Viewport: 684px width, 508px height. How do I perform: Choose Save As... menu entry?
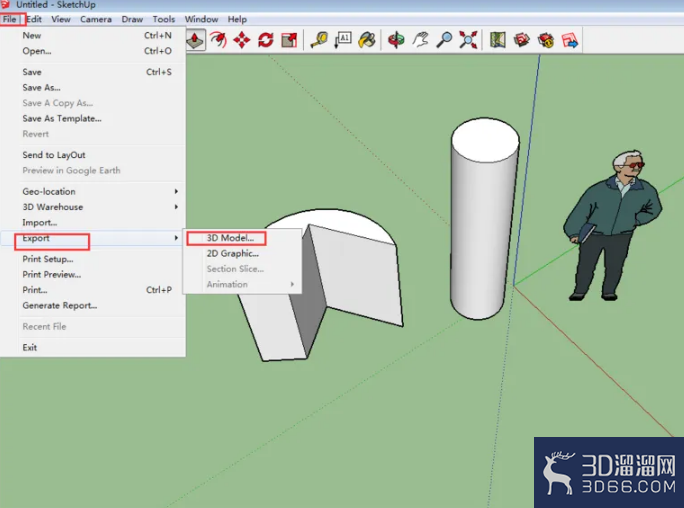click(x=92, y=88)
